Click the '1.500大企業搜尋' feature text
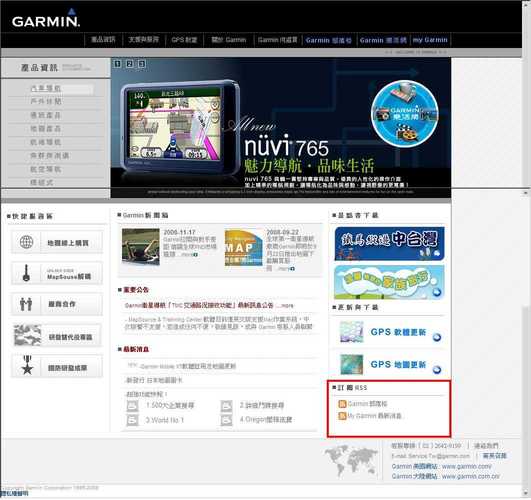 coord(170,405)
